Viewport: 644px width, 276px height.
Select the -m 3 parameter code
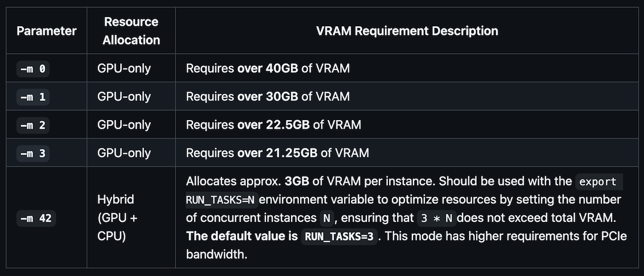(x=33, y=153)
